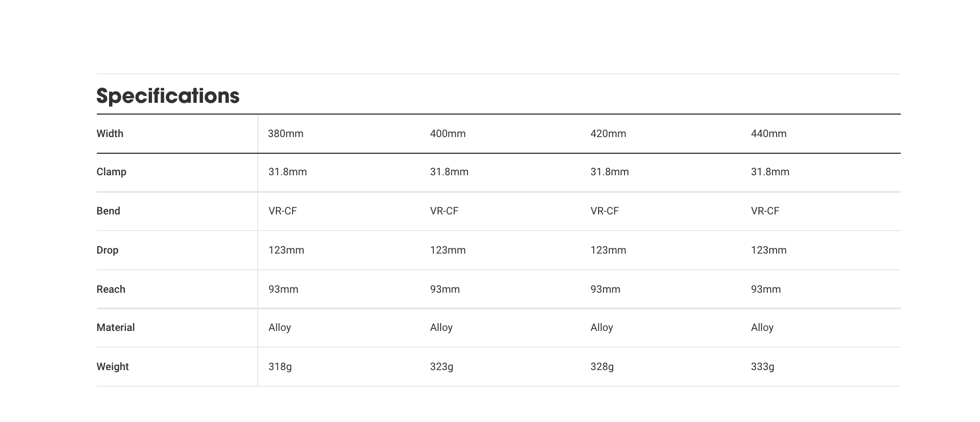Click the 318g weight value
Screen dimensions: 980x422
[x=280, y=367]
